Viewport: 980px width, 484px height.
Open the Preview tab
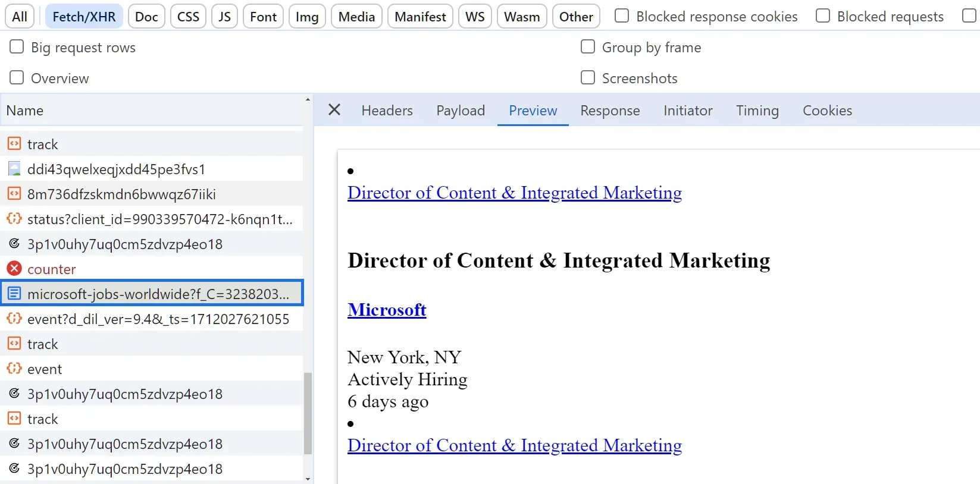click(x=533, y=111)
